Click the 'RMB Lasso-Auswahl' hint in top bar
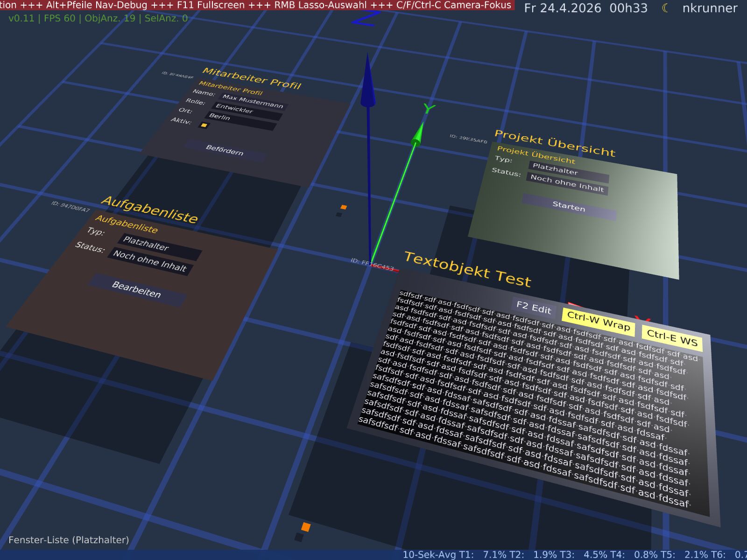 (x=322, y=5)
